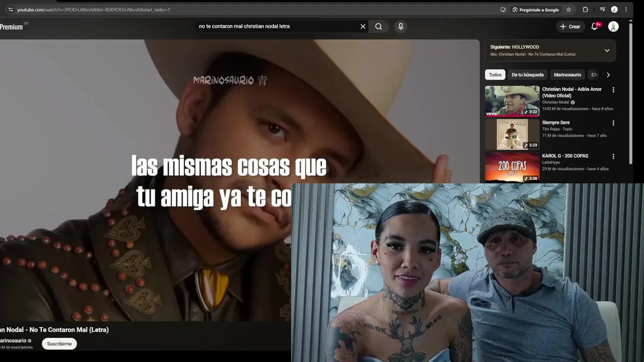This screenshot has height=362, width=644.
Task: Select the Marinosaurio filter chip
Action: tap(568, 75)
